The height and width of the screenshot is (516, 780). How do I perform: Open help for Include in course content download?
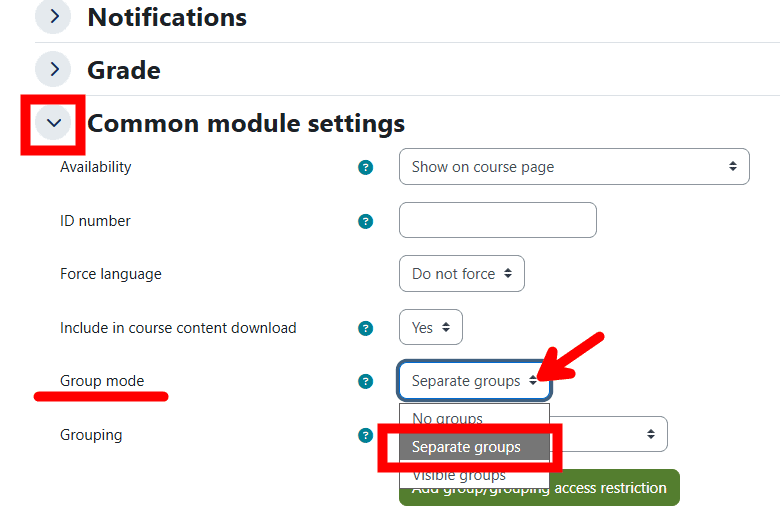[x=366, y=328]
